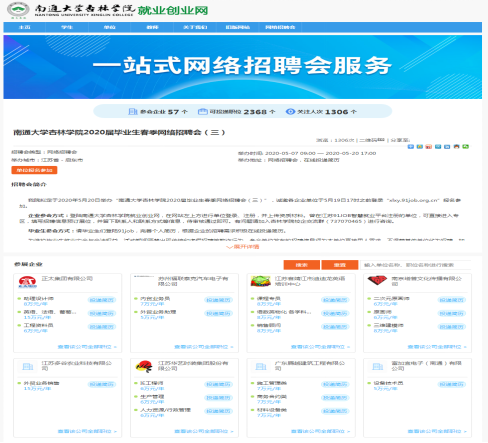Click 投递简历 beside 工程资料员 position
The image size is (488, 443).
102,327
